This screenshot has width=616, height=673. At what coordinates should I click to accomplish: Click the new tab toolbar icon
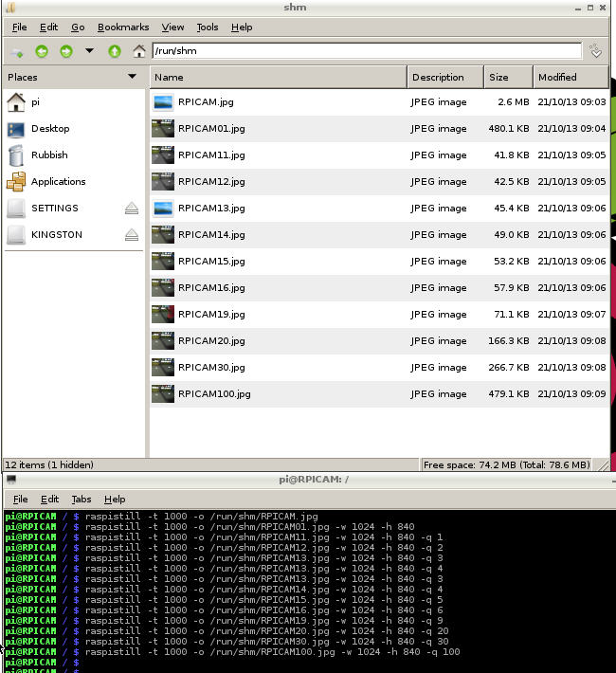click(x=17, y=51)
